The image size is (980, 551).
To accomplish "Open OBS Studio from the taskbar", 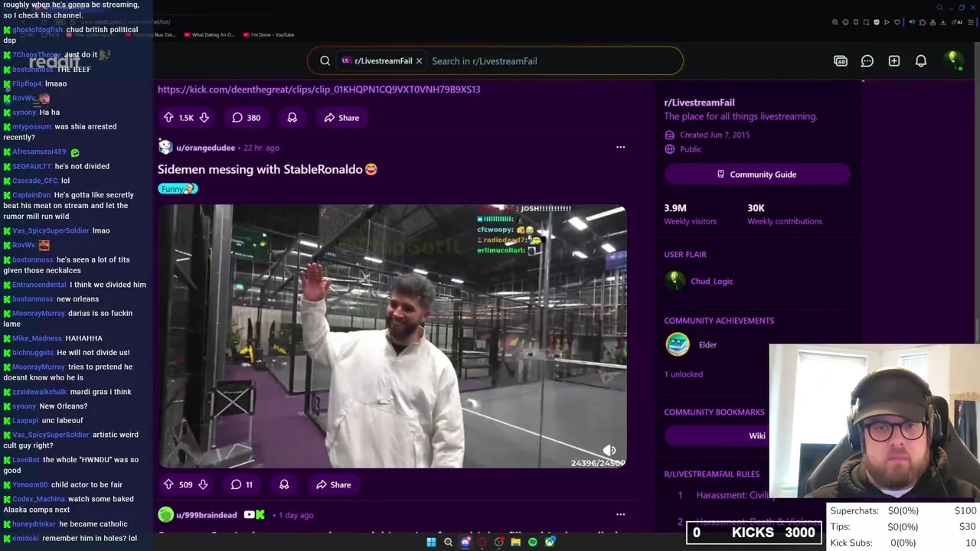I will coord(499,543).
